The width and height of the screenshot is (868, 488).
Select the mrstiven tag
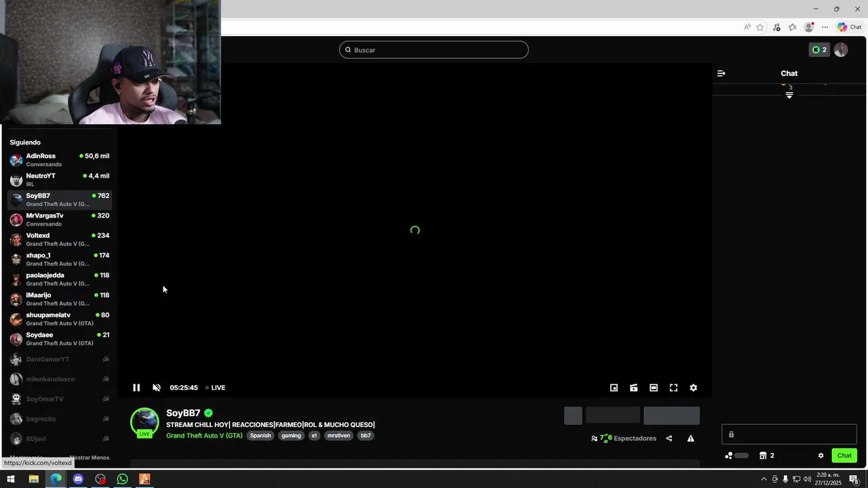[x=338, y=436]
